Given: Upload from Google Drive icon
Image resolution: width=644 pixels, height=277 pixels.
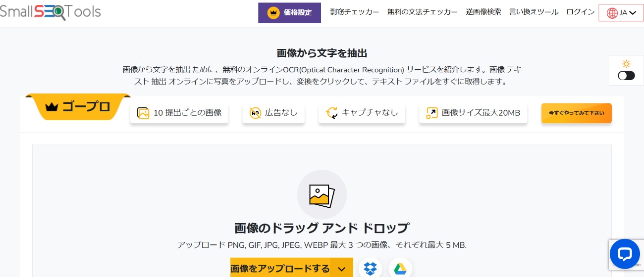Looking at the screenshot, I should click(x=400, y=268).
